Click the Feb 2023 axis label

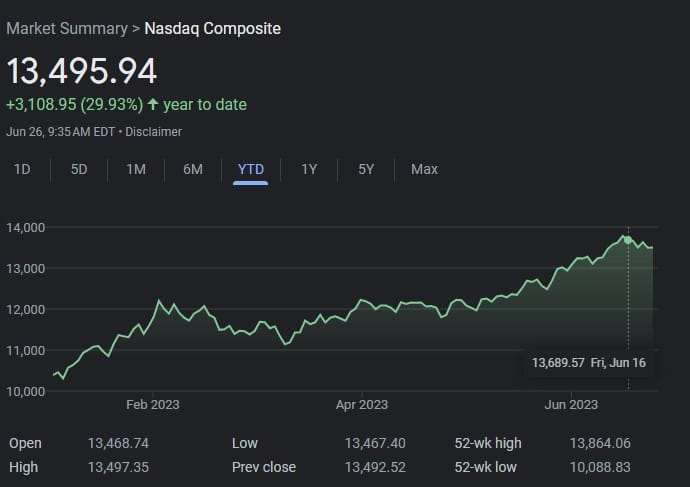pyautogui.click(x=153, y=405)
